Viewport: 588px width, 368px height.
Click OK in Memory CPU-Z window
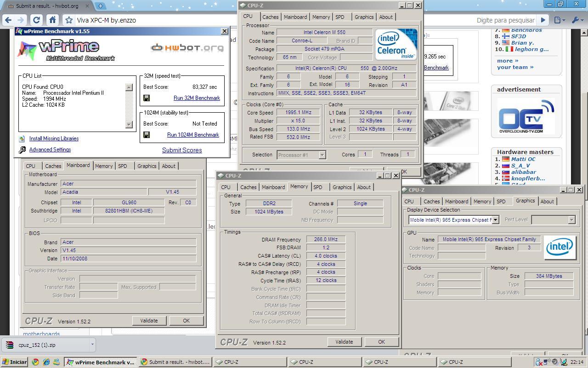(381, 342)
